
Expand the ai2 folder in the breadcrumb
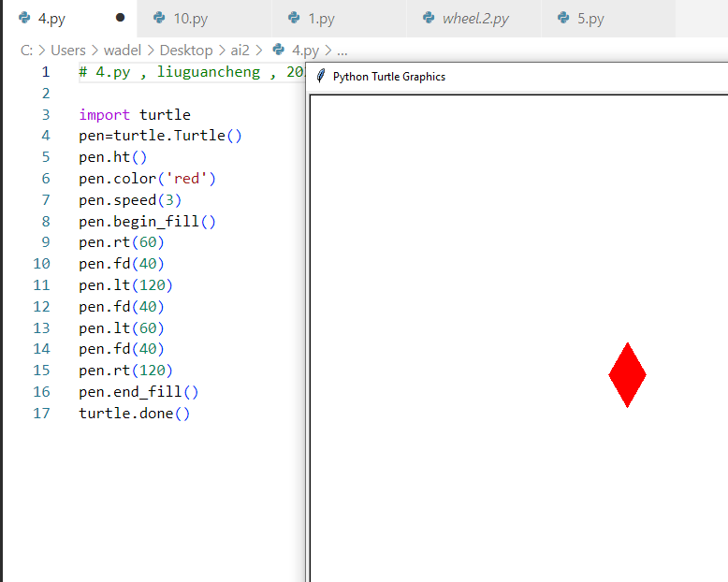240,51
